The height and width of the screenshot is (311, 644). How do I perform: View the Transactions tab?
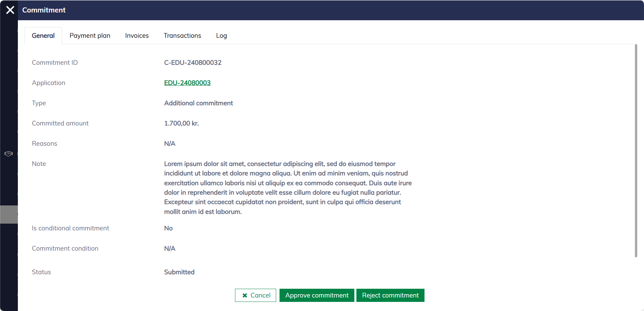(x=182, y=36)
